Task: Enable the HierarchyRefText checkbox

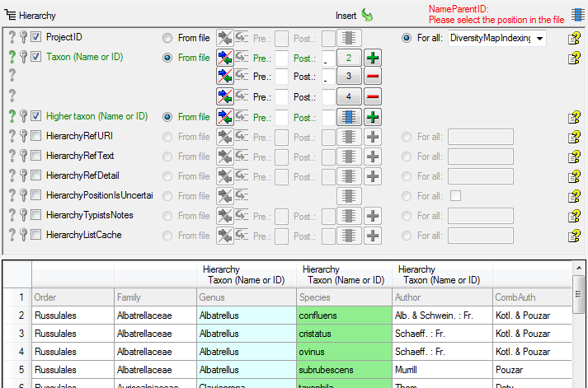Action: tap(36, 157)
